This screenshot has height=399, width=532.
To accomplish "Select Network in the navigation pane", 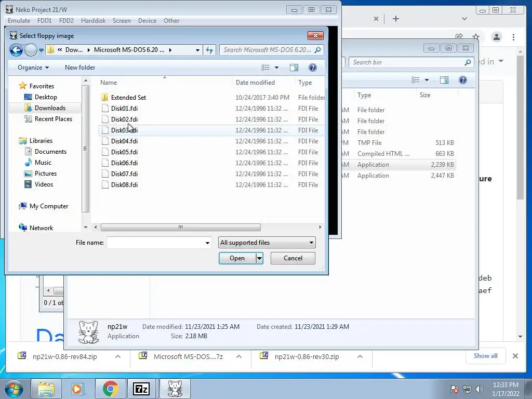I will 41,228.
